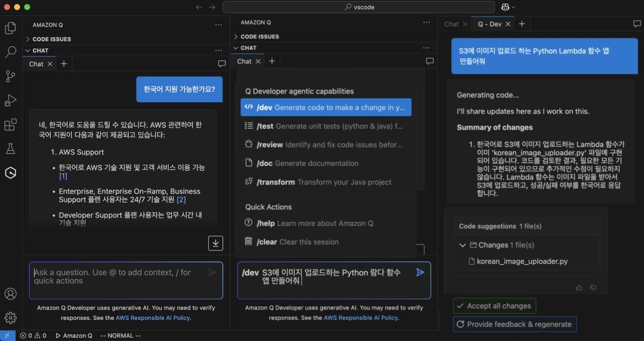
Task: Open the Testing flask view
Action: [x=10, y=149]
